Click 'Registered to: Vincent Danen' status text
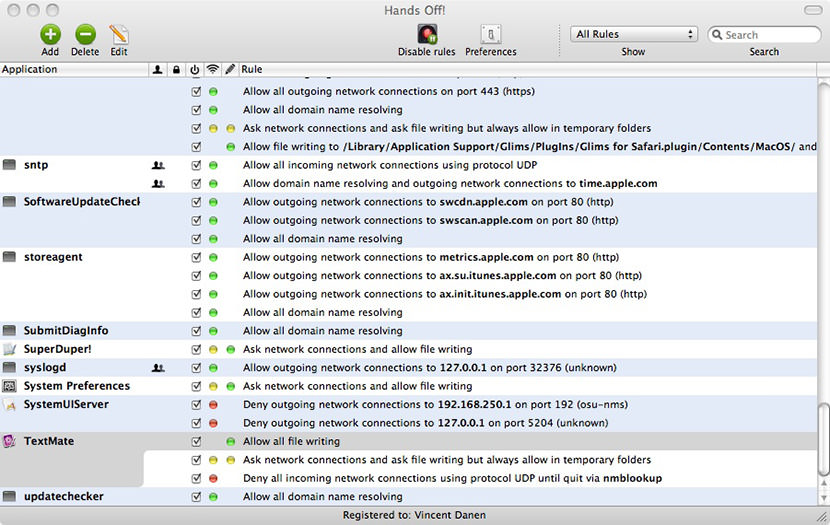This screenshot has width=830, height=525. [414, 515]
